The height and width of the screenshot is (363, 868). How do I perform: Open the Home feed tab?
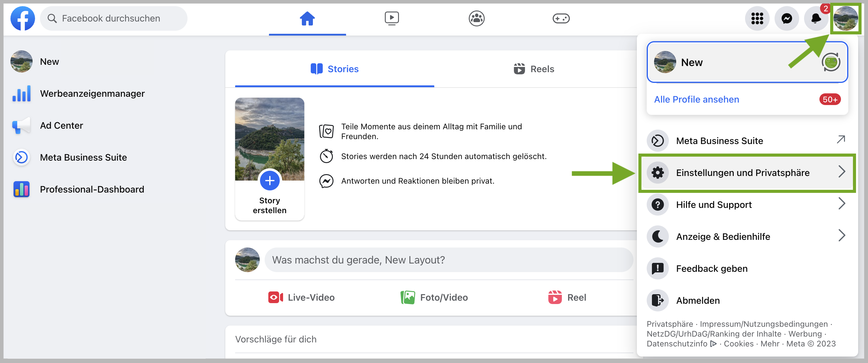tap(307, 18)
